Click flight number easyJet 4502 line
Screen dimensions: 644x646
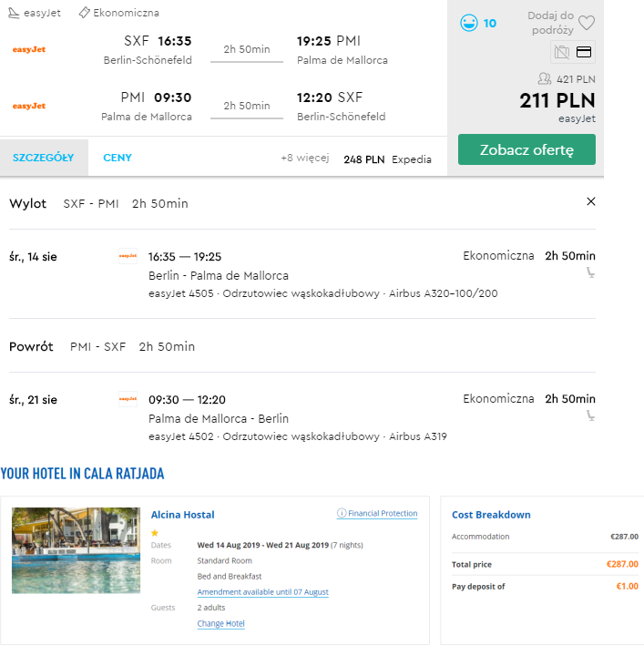coord(298,436)
